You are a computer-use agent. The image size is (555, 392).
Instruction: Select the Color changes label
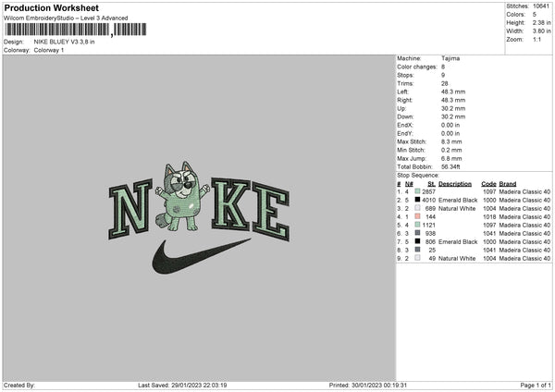417,67
